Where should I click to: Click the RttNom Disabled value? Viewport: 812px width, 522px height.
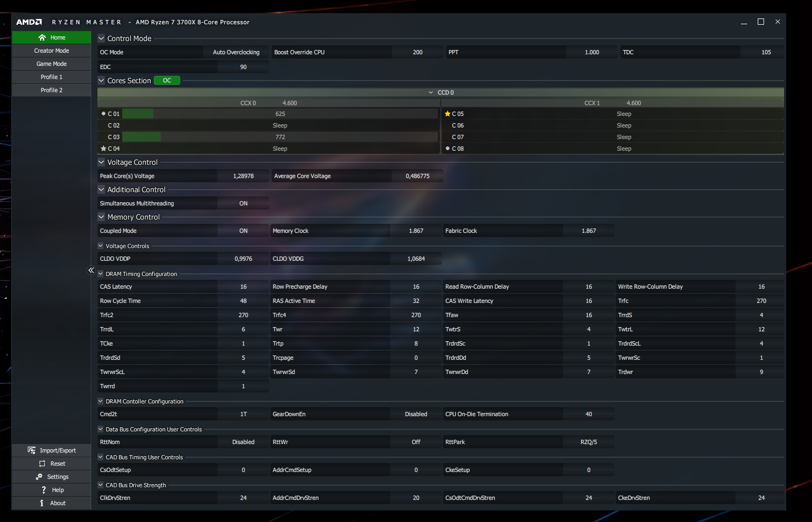point(243,442)
